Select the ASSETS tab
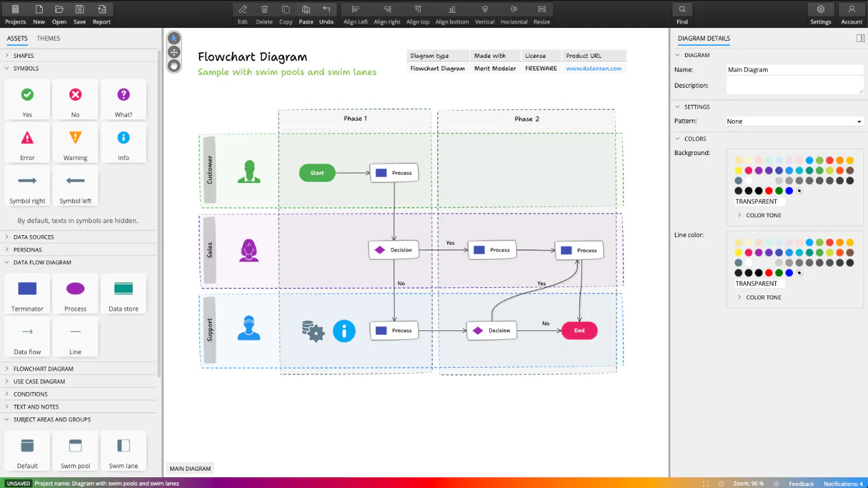868x488 pixels. (17, 38)
